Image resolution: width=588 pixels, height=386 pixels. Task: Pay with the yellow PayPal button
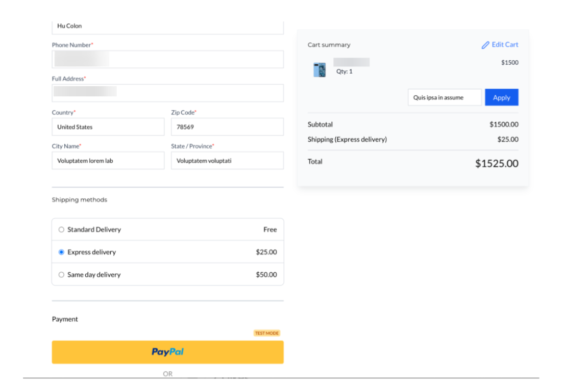click(x=167, y=352)
